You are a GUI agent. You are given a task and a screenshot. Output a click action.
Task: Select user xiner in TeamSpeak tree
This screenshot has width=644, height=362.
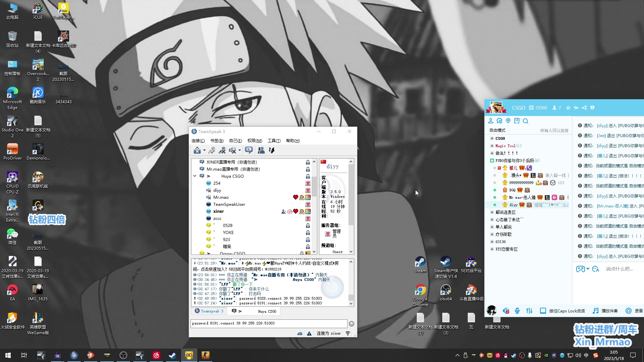tap(218, 212)
